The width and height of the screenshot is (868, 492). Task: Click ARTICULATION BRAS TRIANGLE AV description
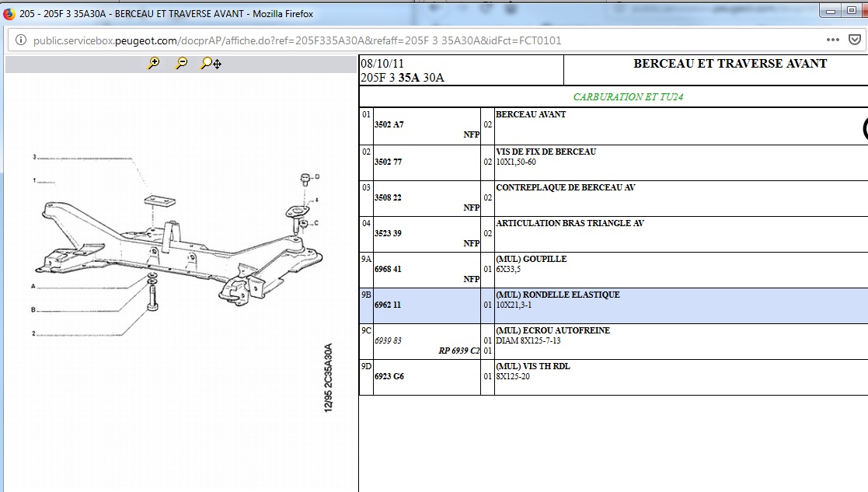click(570, 223)
